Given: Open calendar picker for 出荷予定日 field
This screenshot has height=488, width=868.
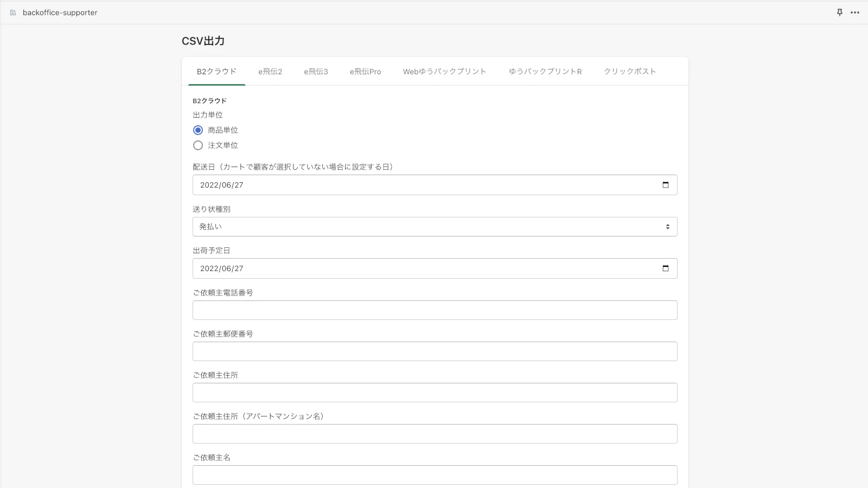Looking at the screenshot, I should pyautogui.click(x=665, y=268).
